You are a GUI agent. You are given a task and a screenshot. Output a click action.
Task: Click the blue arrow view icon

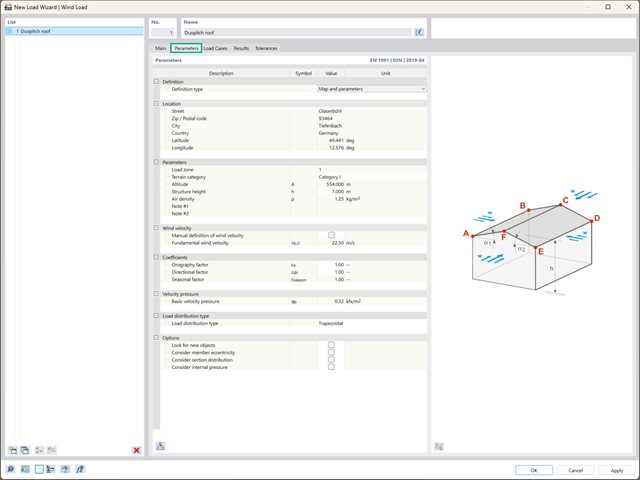click(x=65, y=469)
